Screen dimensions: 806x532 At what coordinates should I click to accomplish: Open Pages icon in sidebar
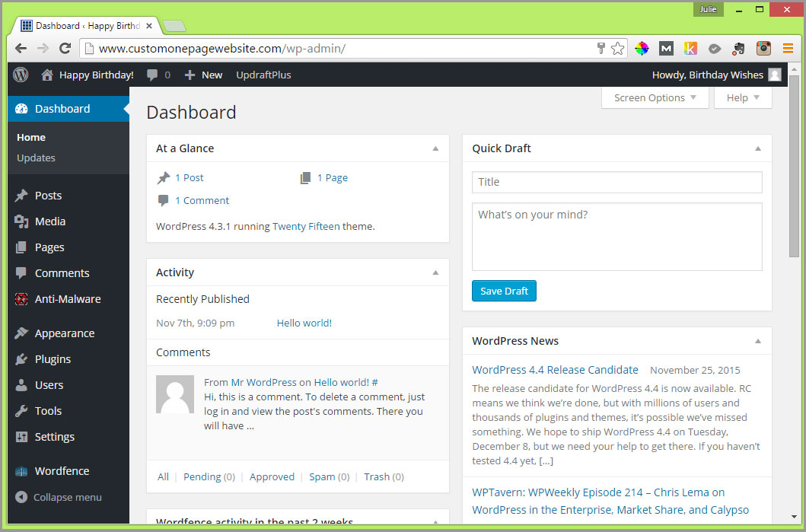tap(21, 247)
